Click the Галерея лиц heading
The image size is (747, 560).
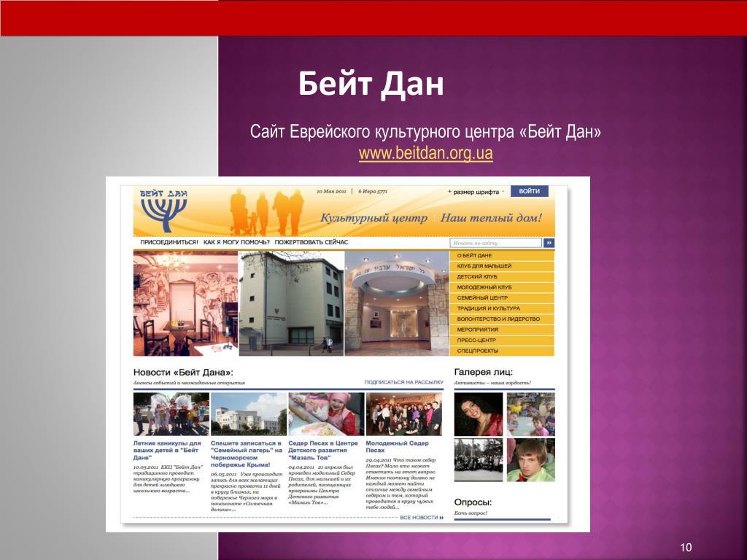(483, 372)
